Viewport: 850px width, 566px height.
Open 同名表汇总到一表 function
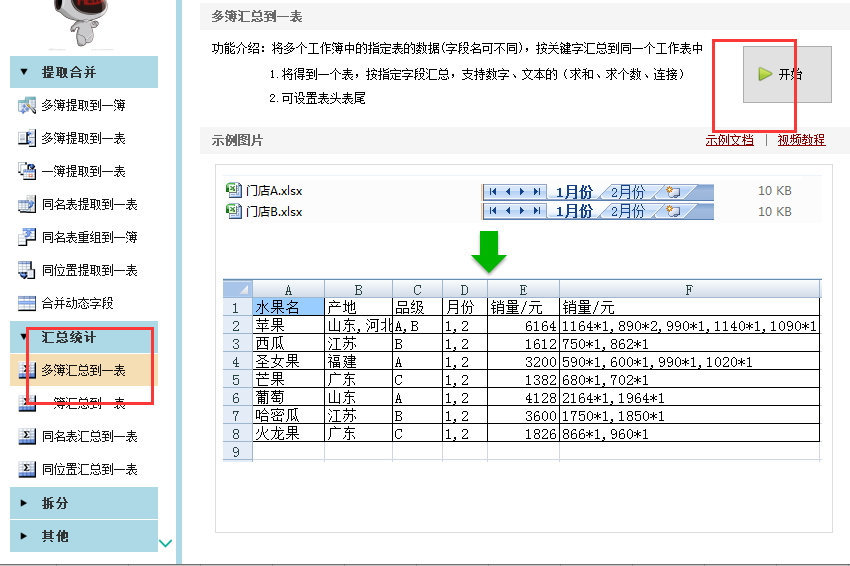[x=84, y=436]
